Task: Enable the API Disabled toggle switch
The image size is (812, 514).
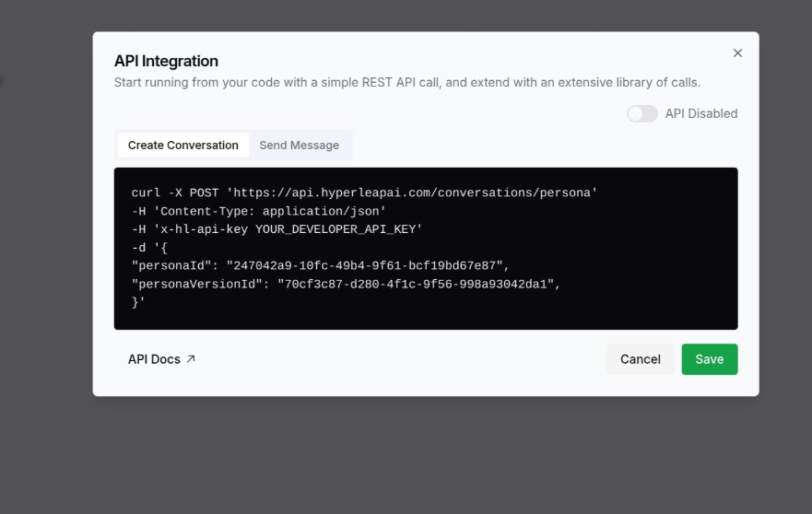Action: (x=642, y=113)
